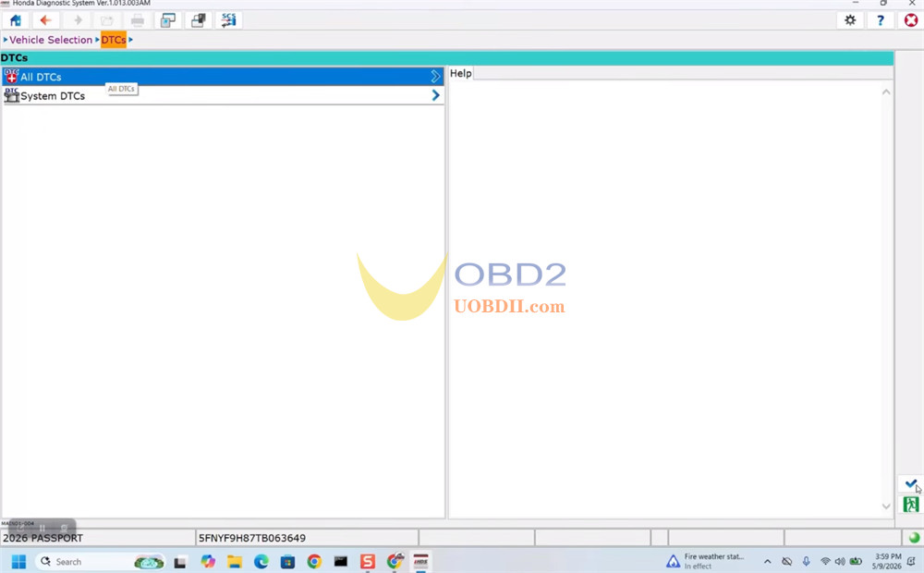Image resolution: width=924 pixels, height=573 pixels.
Task: Click the green exit-sign icon
Action: [x=910, y=504]
